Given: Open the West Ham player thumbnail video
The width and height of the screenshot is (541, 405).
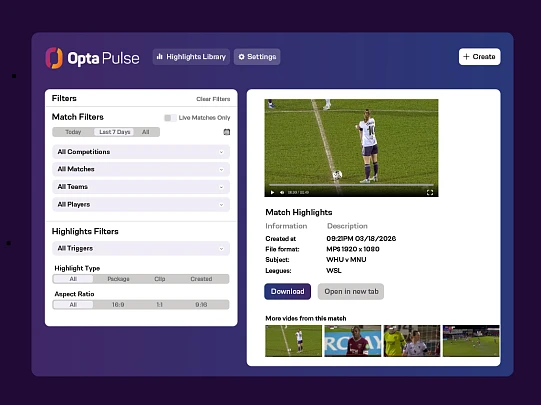Looking at the screenshot, I should tap(353, 341).
